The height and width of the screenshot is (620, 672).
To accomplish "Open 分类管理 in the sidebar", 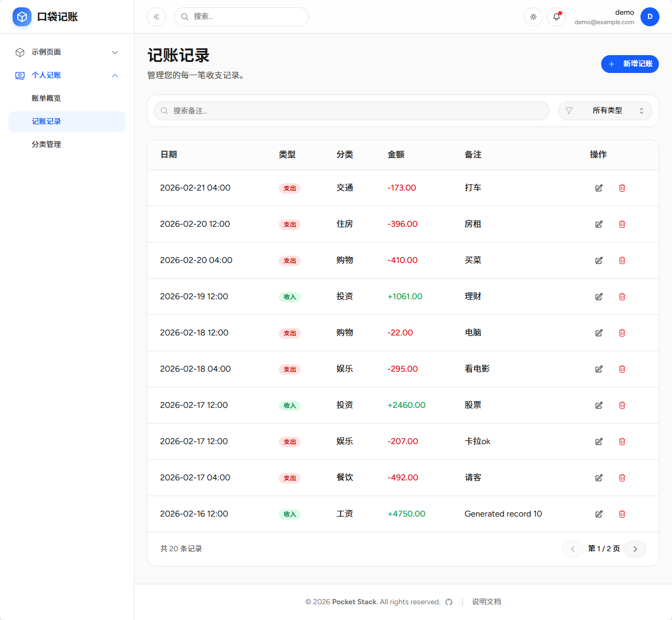I will pos(46,144).
